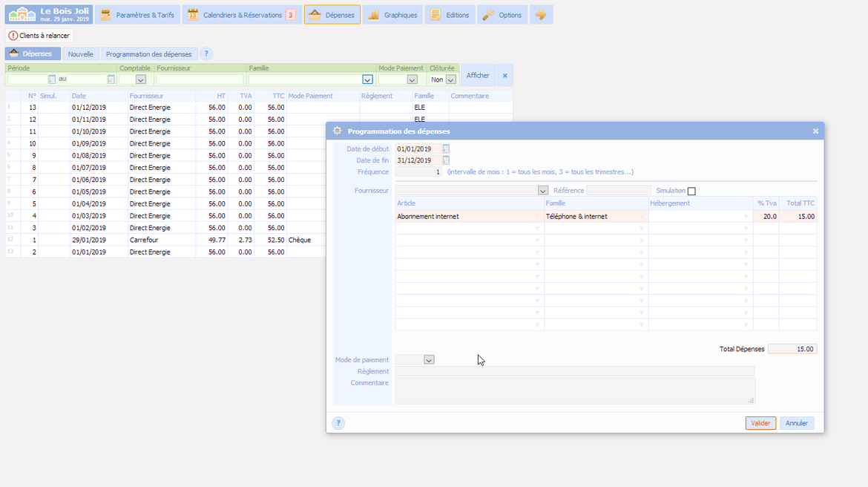Image resolution: width=868 pixels, height=487 pixels.
Task: Enable the Simulation checkbox
Action: (x=691, y=192)
